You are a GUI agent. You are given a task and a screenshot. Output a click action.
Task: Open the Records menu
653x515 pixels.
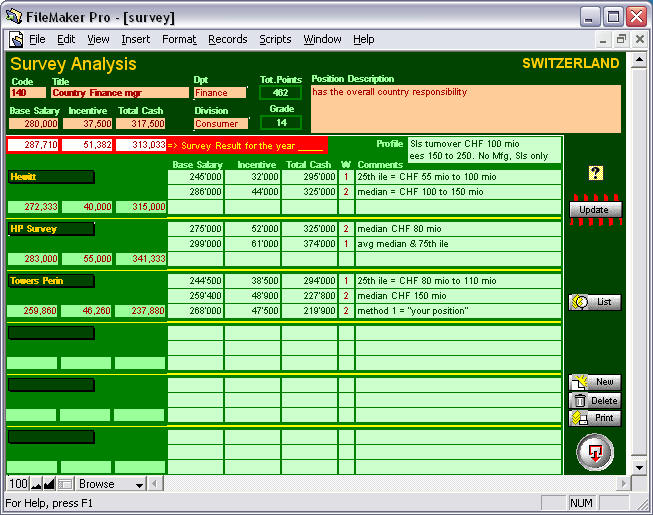pyautogui.click(x=227, y=39)
